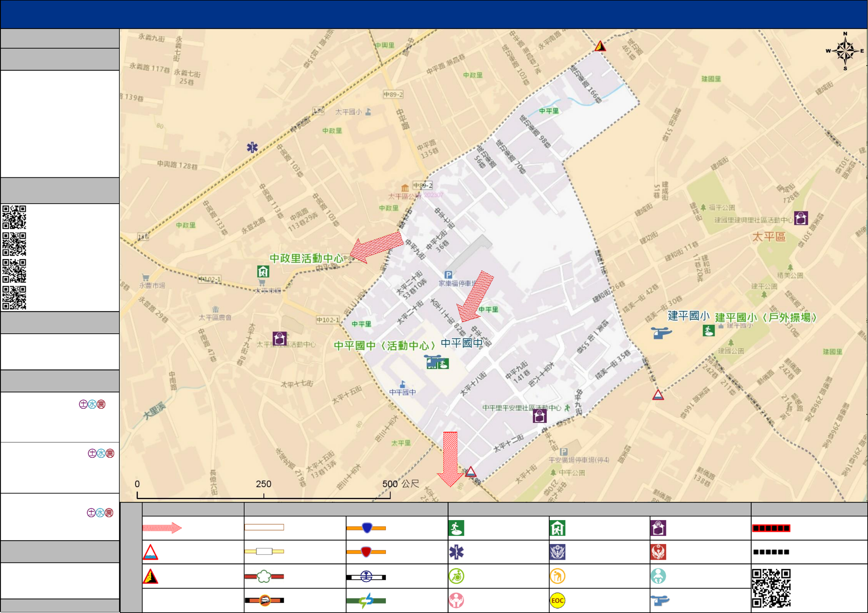Screen dimensions: 868x613
Task: Click the 太平市場 map label
Action: pos(268,290)
